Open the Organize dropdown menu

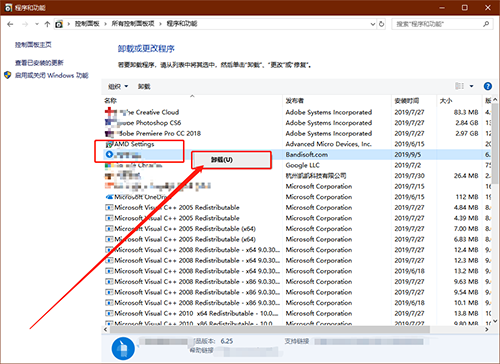tap(118, 86)
